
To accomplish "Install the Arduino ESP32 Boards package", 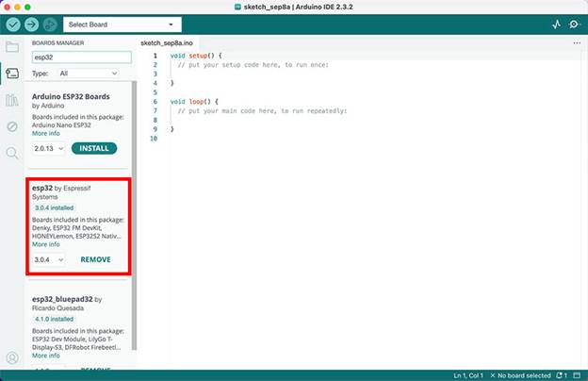I will [x=94, y=148].
